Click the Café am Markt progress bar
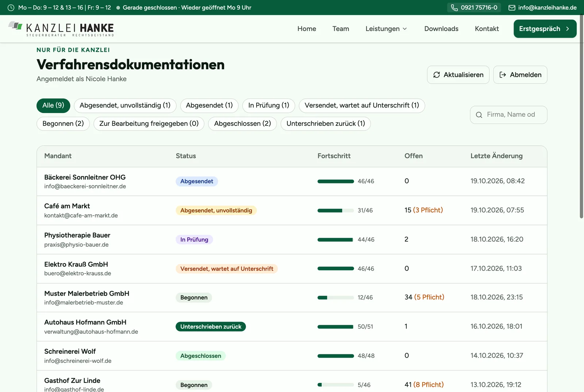The width and height of the screenshot is (584, 392). pos(335,210)
